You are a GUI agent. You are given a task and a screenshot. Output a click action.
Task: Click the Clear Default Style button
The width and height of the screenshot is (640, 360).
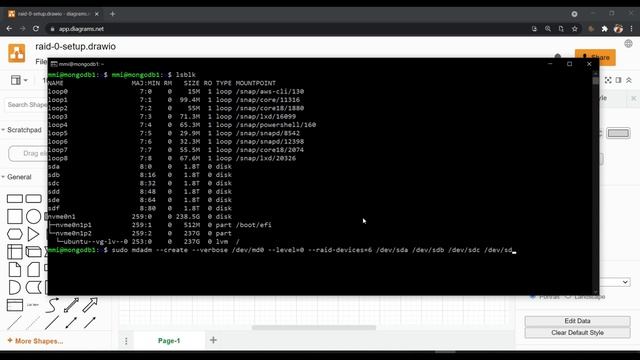(x=577, y=333)
